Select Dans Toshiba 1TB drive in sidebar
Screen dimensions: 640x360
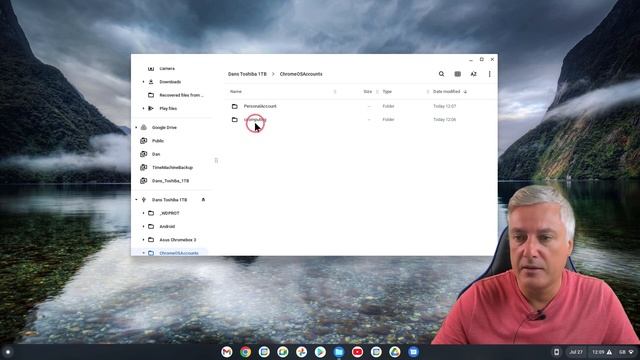click(169, 200)
